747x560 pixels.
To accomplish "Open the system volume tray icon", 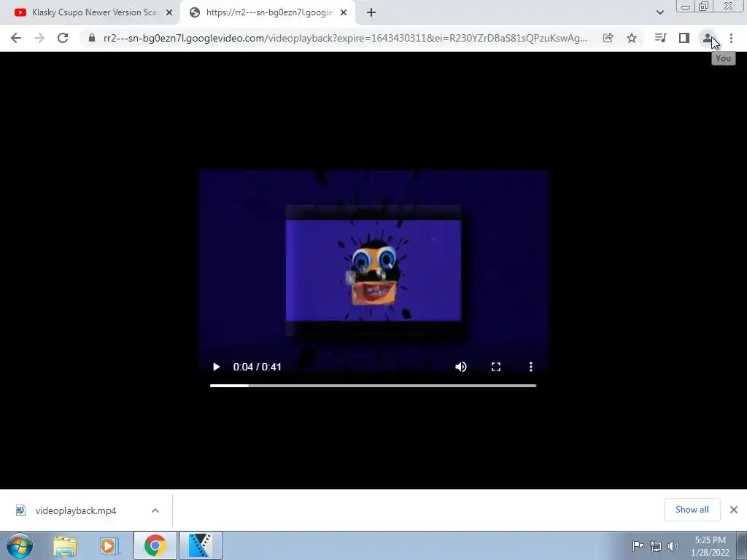I will [673, 546].
